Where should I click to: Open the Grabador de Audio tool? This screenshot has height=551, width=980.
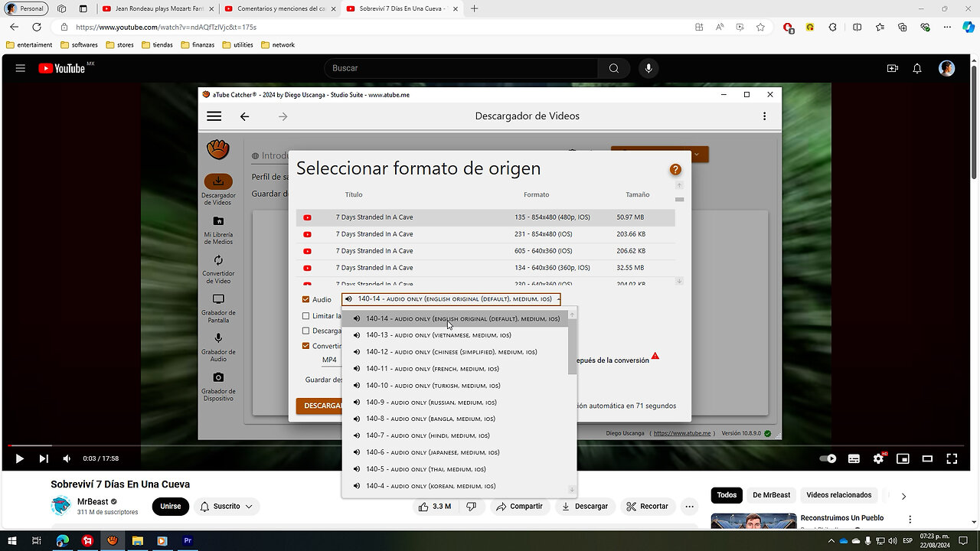click(218, 347)
